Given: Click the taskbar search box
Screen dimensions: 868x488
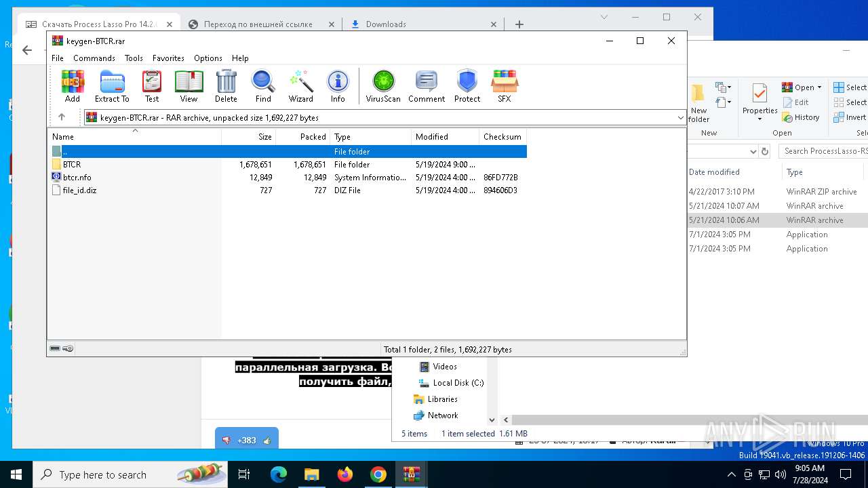Looking at the screenshot, I should pyautogui.click(x=130, y=474).
